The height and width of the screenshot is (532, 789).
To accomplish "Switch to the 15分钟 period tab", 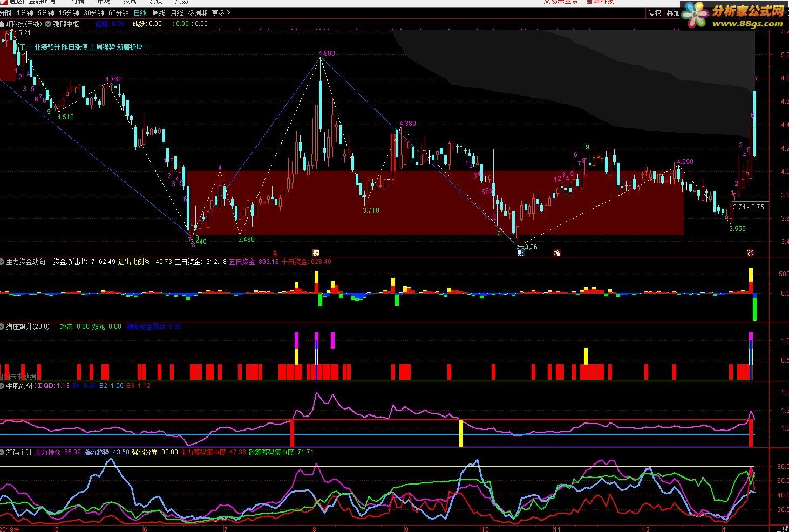I will point(69,13).
